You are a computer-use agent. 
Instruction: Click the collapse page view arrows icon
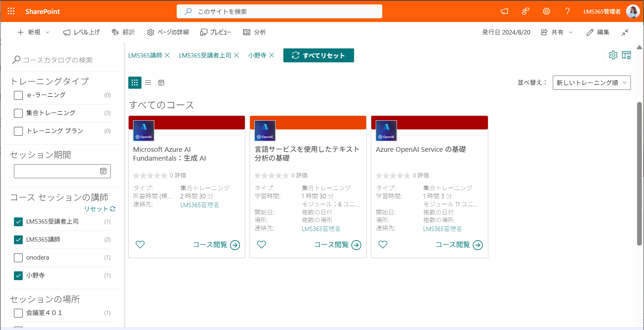click(x=625, y=32)
